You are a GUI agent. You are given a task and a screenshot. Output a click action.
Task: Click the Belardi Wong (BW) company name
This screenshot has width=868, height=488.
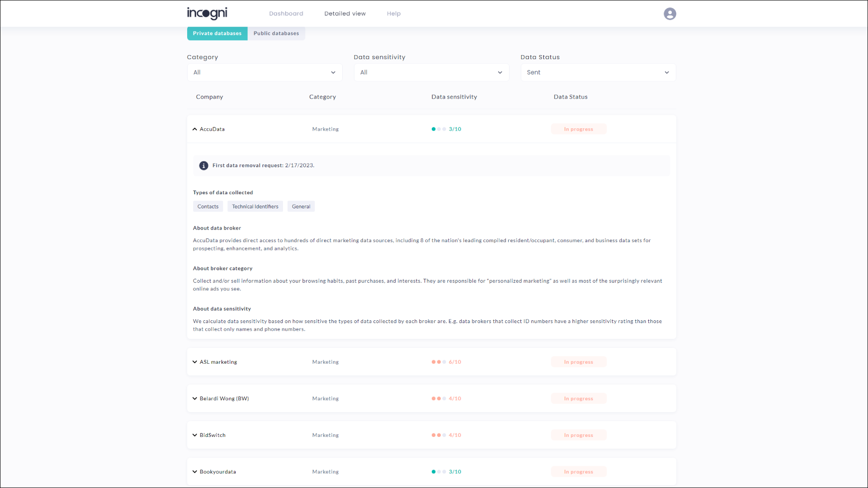click(x=224, y=399)
